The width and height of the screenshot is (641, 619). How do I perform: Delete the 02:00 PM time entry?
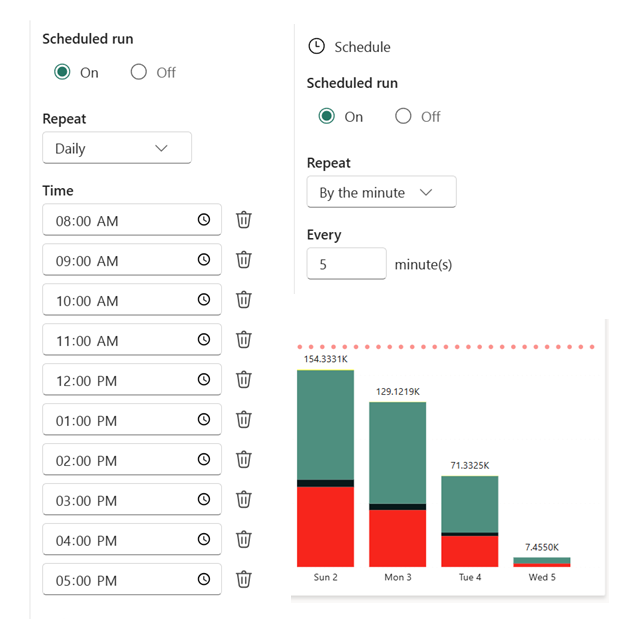coord(244,460)
